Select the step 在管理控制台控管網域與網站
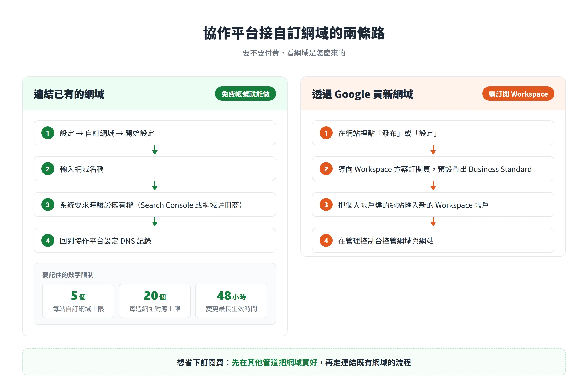The width and height of the screenshot is (588, 381). pos(433,241)
